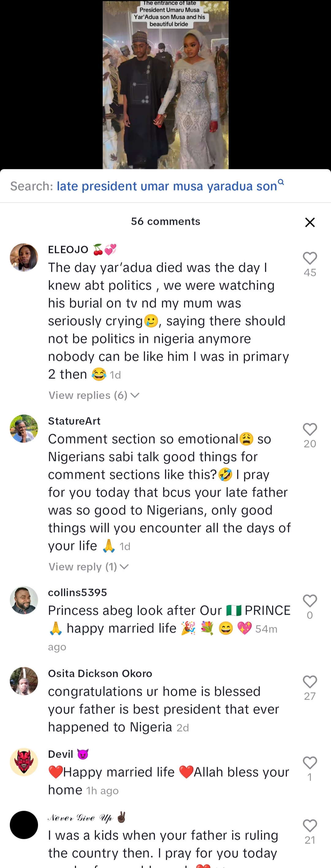Tap heart icon on Devil's comment

click(x=310, y=763)
